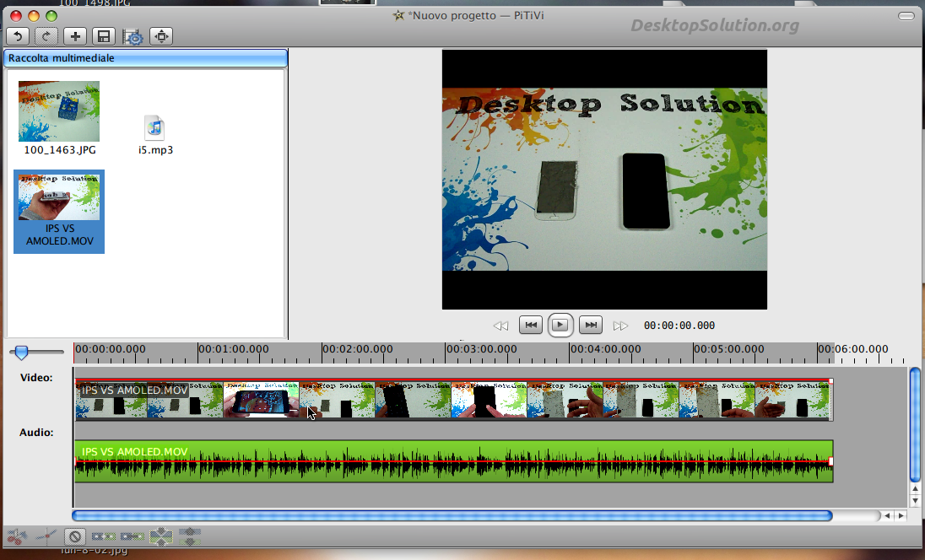The image size is (925, 560).
Task: Click the fullscreen viewer toolbar icon
Action: (161, 36)
